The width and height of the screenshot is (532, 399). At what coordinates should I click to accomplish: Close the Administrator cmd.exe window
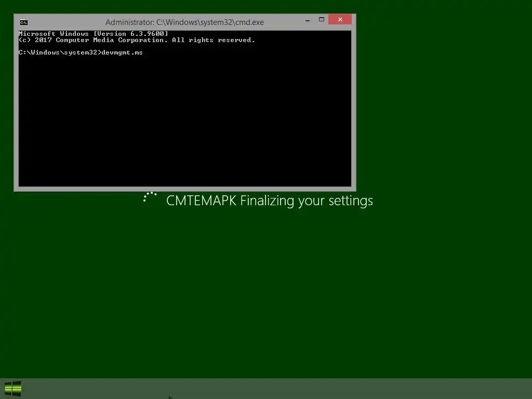(340, 20)
